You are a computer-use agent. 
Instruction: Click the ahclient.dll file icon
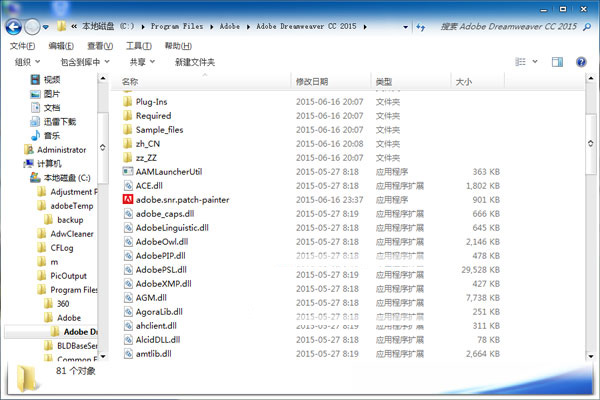point(128,326)
